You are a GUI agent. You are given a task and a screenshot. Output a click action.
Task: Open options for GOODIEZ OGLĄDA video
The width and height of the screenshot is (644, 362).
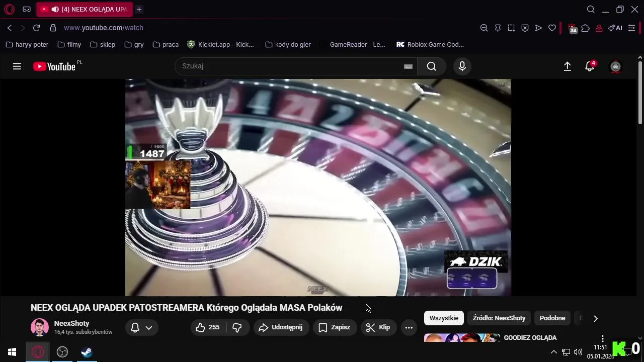pos(602,338)
